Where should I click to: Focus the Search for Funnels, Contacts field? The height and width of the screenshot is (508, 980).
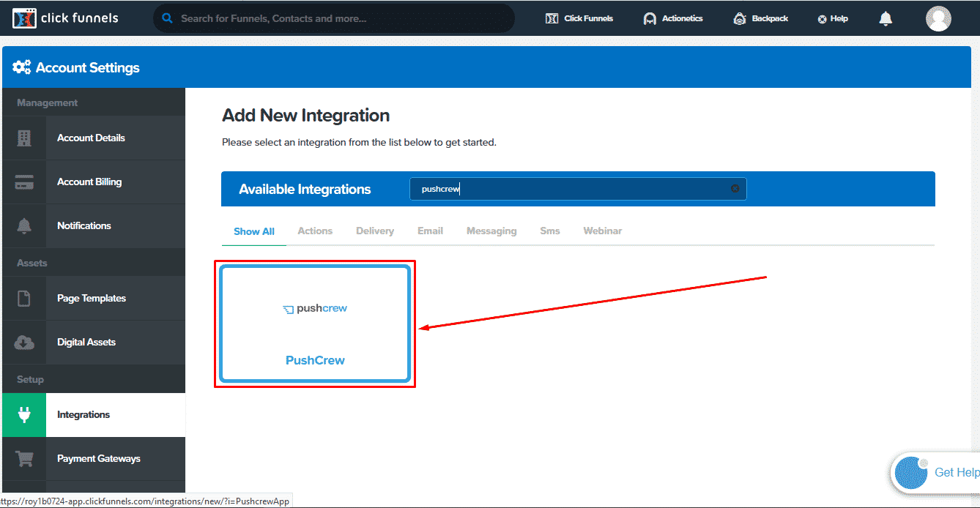[334, 18]
